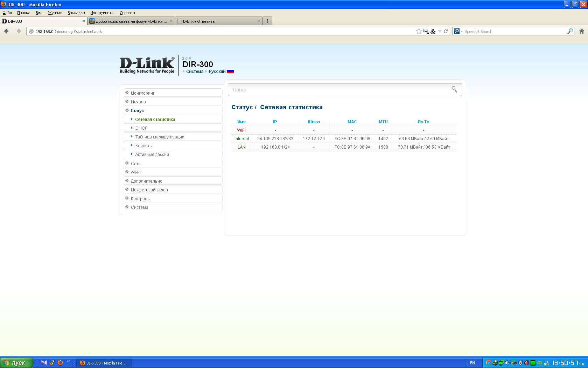Open the Правка menu
This screenshot has width=588, height=368.
[23, 13]
